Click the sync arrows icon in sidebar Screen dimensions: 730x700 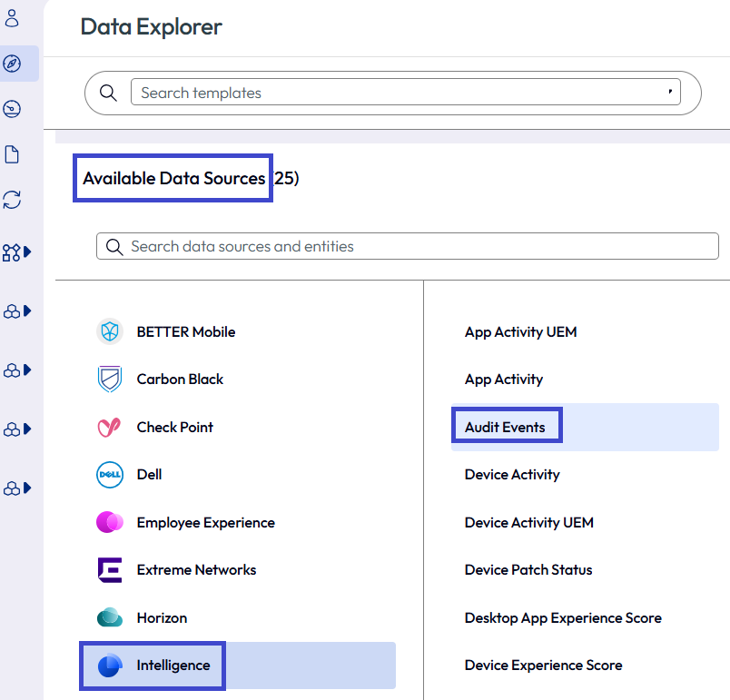(x=12, y=200)
